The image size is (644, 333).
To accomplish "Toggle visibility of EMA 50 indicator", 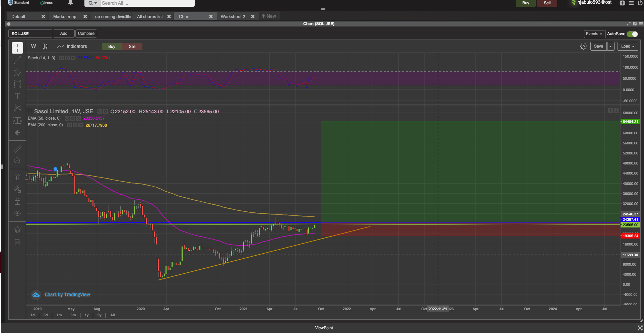I will click(x=67, y=118).
